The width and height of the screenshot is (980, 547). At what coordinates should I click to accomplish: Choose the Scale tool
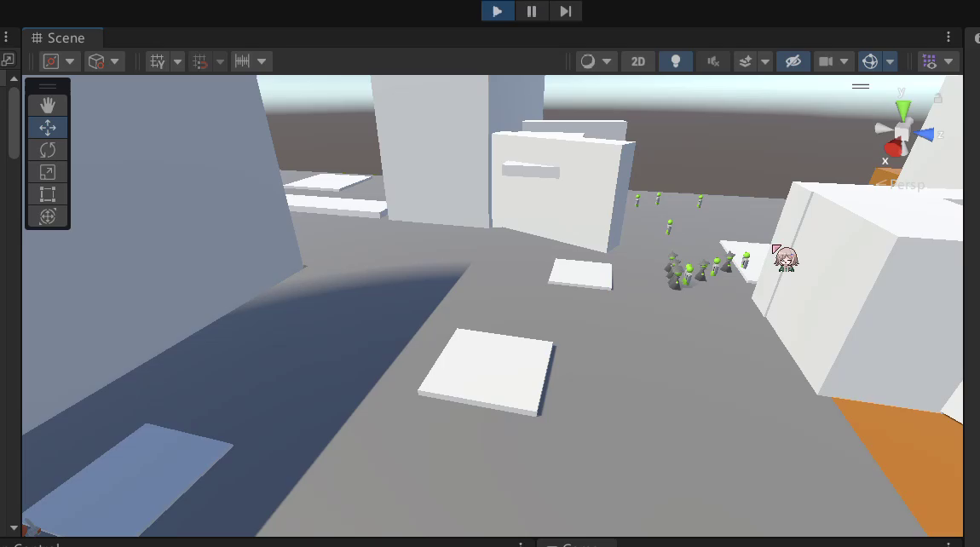[48, 172]
